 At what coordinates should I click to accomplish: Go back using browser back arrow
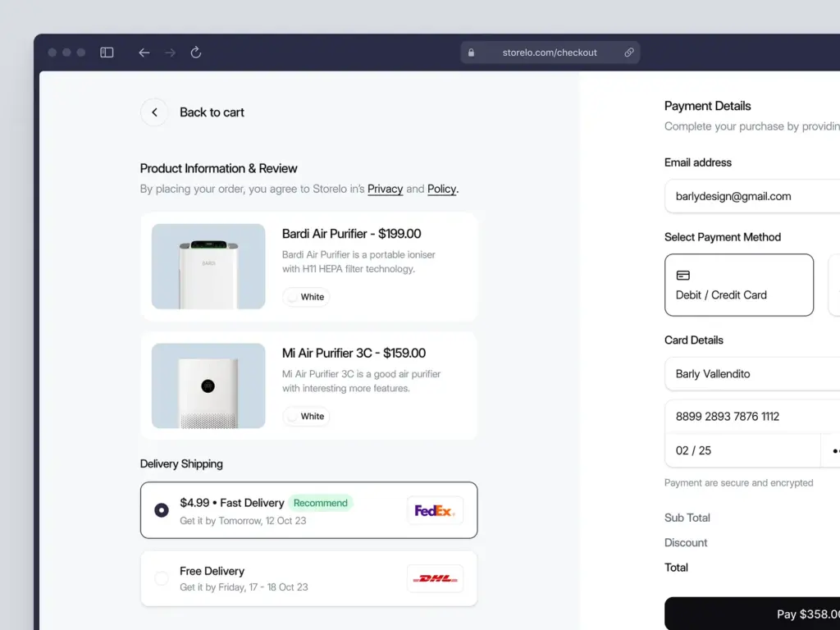[x=144, y=52]
